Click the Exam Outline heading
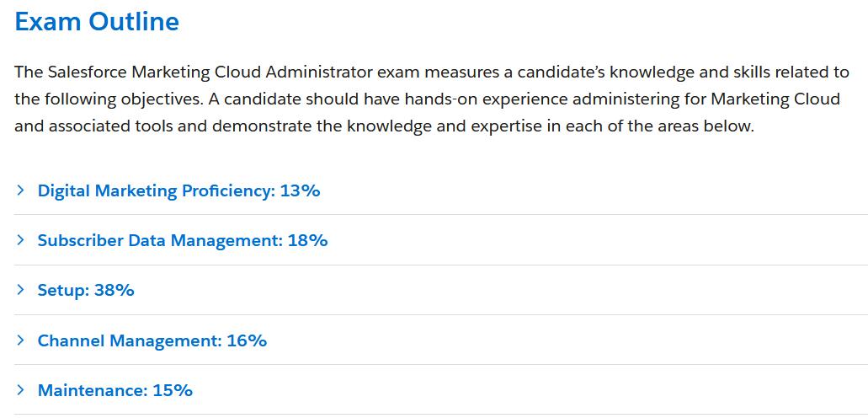The image size is (868, 418). [x=97, y=22]
